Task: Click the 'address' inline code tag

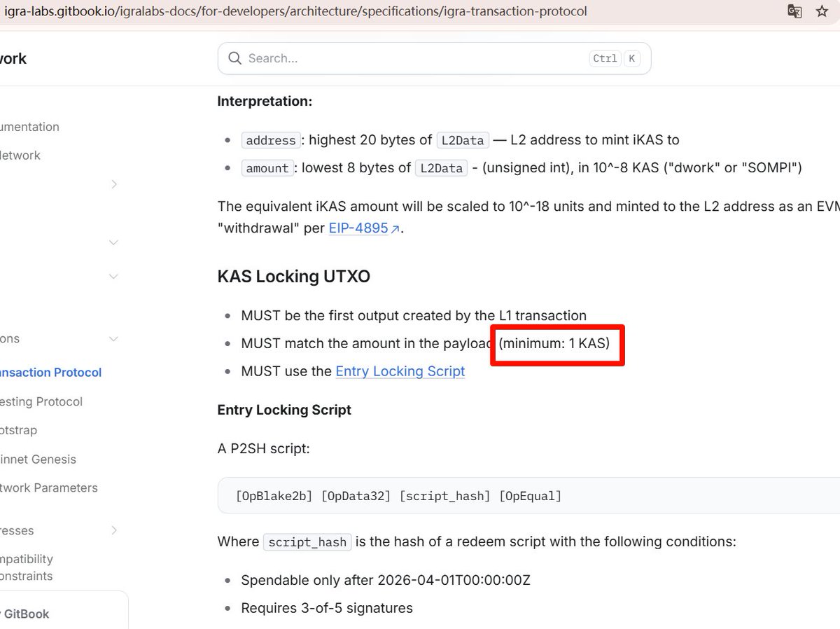Action: pyautogui.click(x=271, y=140)
